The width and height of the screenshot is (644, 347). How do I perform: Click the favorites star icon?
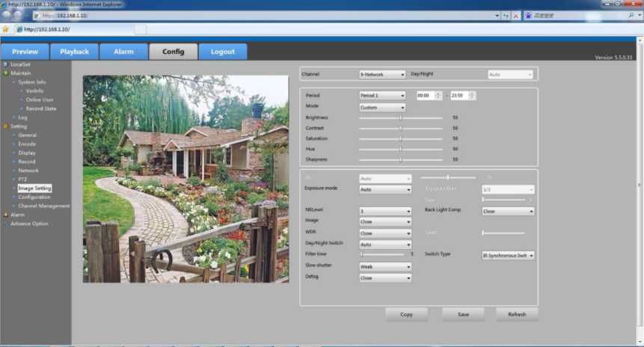[6, 29]
